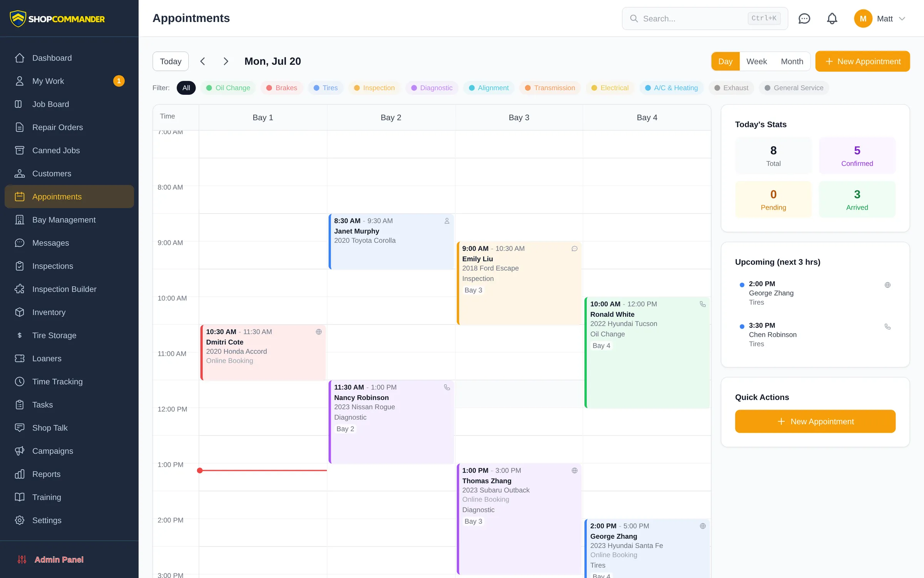924x578 pixels.
Task: Switch to Month view
Action: 792,61
